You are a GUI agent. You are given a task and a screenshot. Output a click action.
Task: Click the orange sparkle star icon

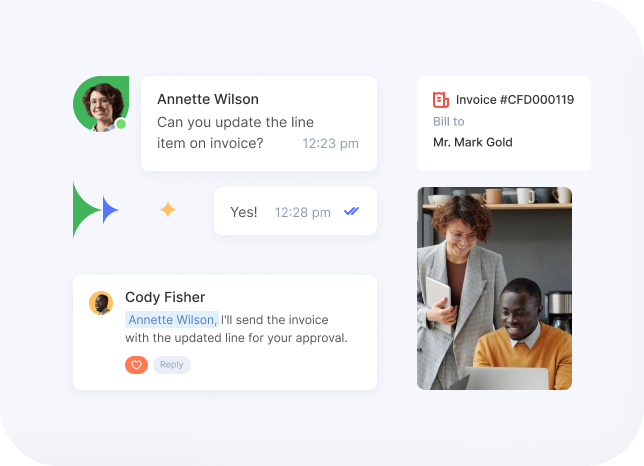click(x=168, y=209)
